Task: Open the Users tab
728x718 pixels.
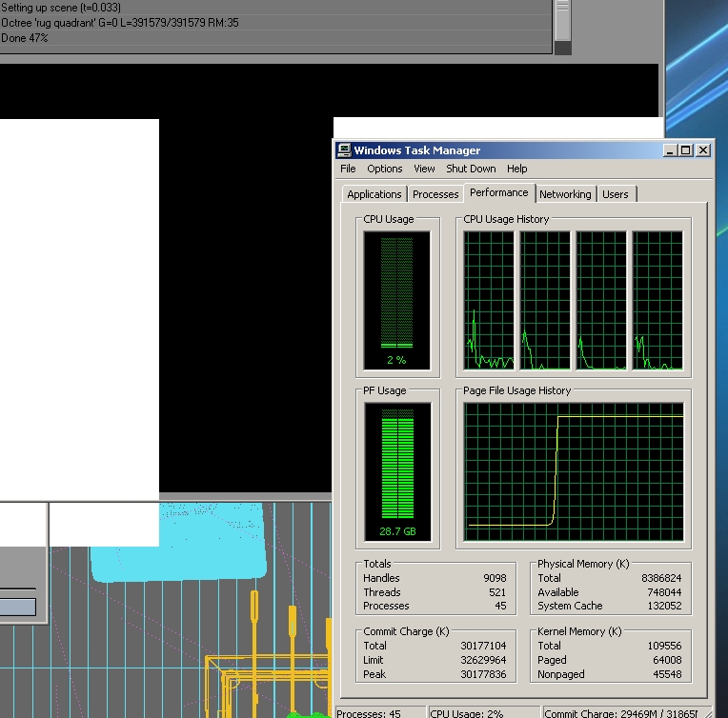Action: (616, 194)
